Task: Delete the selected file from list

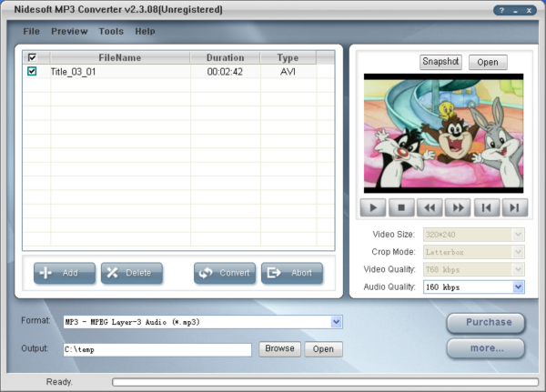Action: pyautogui.click(x=131, y=273)
